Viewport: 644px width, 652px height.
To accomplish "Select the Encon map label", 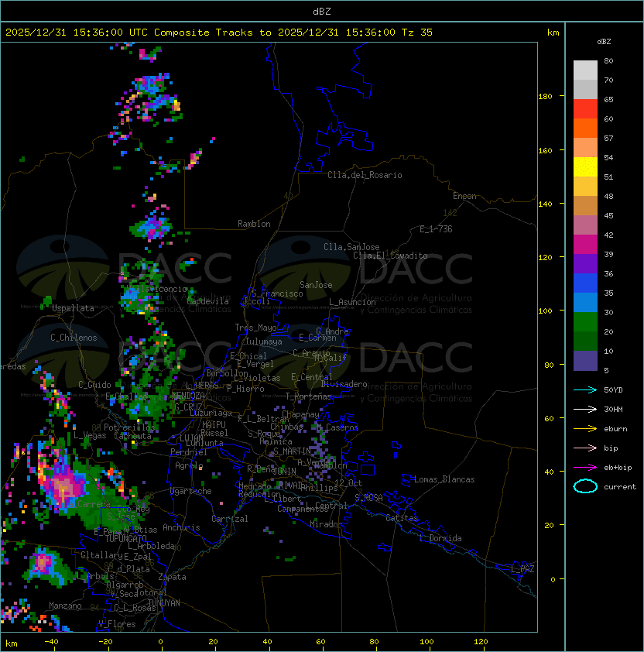I will [464, 196].
